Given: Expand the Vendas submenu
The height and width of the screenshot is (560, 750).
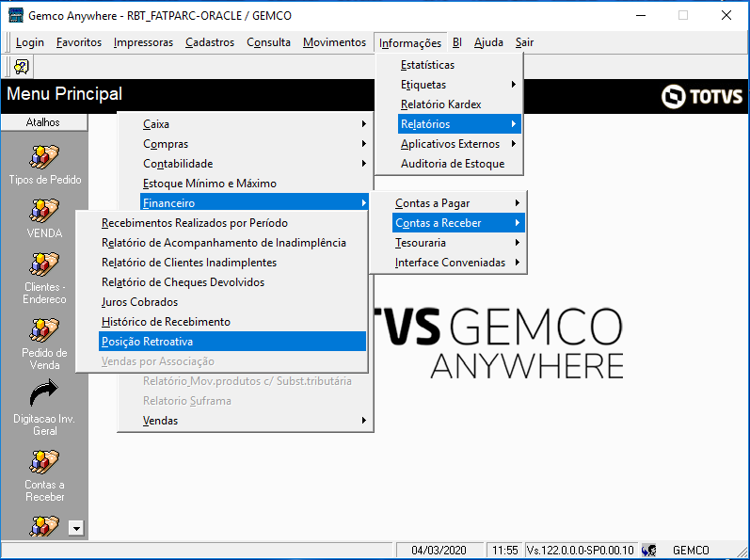Looking at the screenshot, I should [255, 421].
